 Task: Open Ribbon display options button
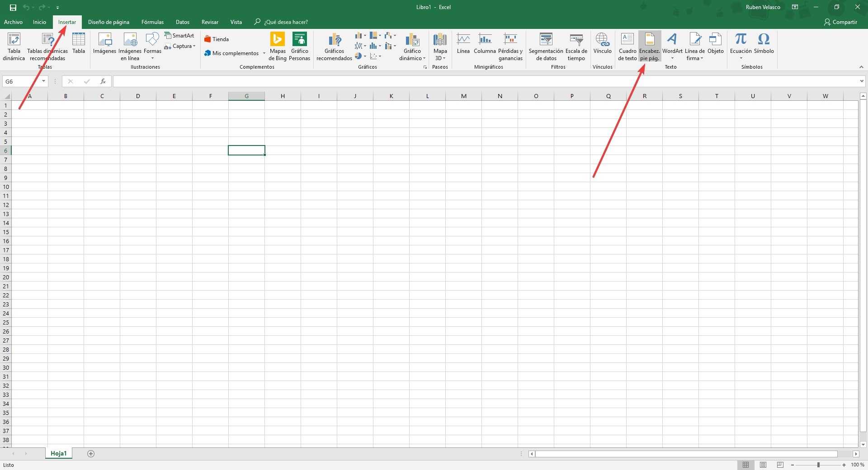[x=795, y=7]
